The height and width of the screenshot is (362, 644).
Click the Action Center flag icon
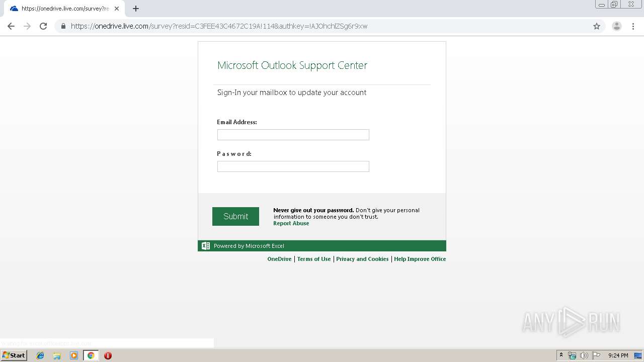point(596,355)
